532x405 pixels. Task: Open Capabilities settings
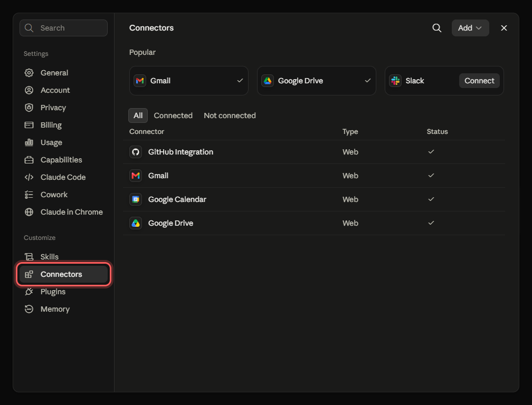[63, 160]
